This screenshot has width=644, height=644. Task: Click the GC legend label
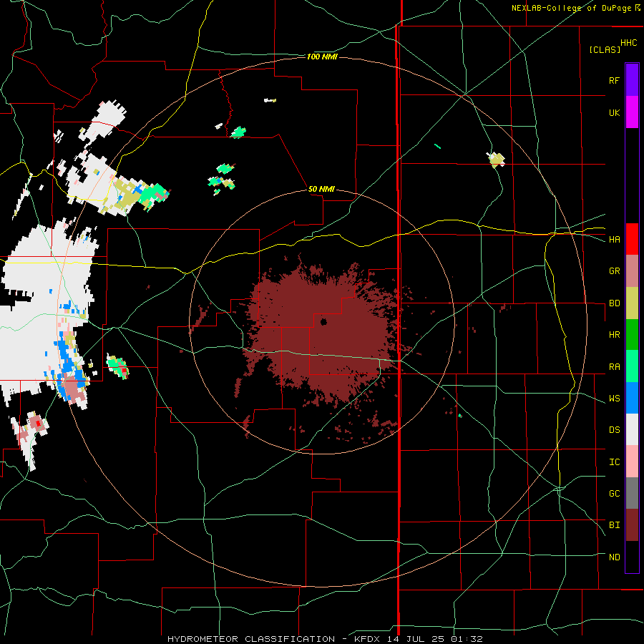pyautogui.click(x=614, y=494)
